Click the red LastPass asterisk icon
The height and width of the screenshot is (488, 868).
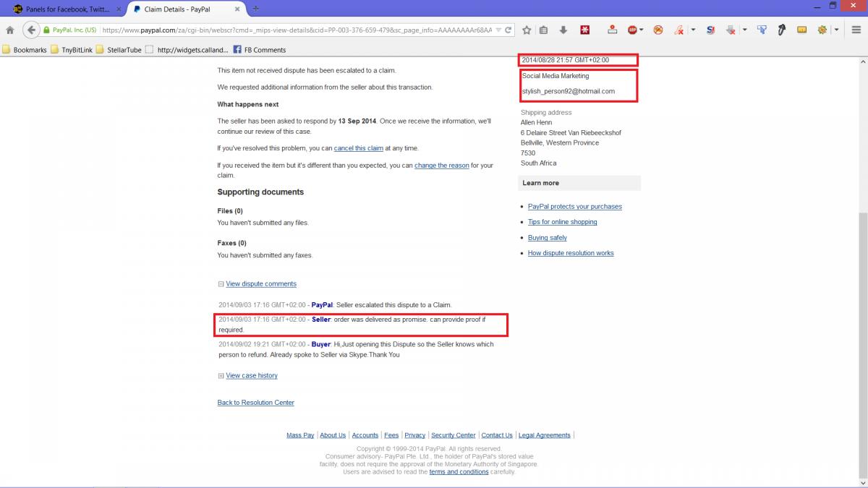[x=584, y=30]
